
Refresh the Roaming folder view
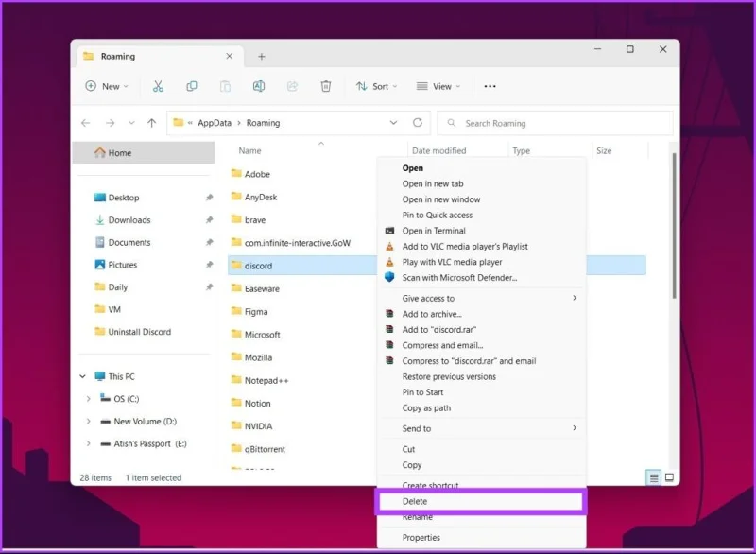[418, 123]
